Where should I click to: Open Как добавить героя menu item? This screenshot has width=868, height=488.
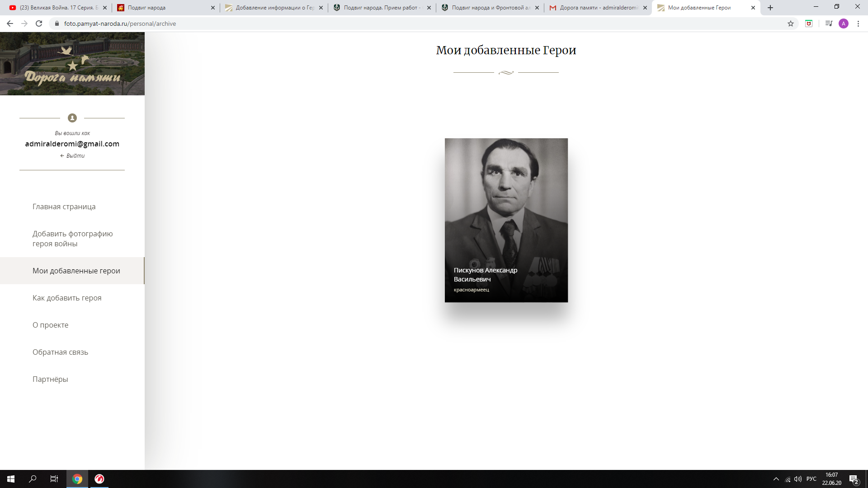pos(67,298)
